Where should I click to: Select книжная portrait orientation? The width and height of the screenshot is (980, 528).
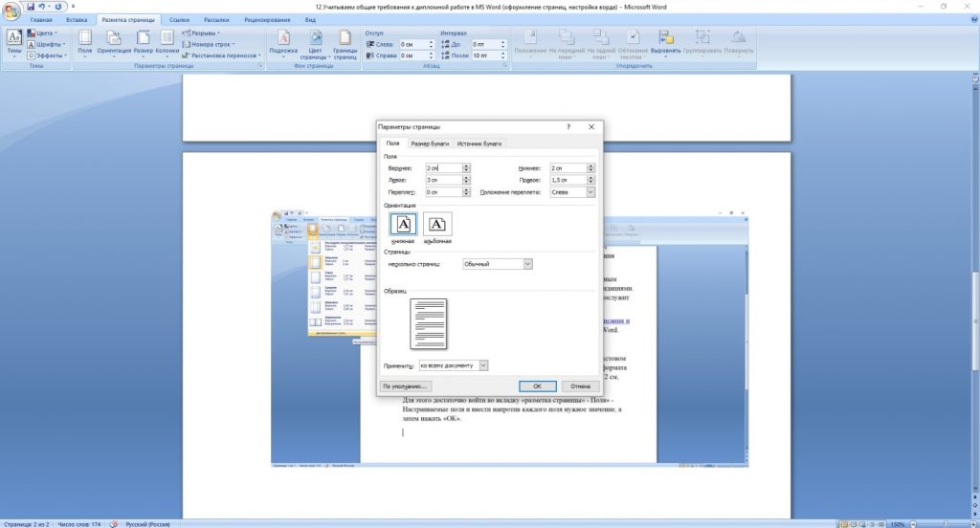(403, 225)
